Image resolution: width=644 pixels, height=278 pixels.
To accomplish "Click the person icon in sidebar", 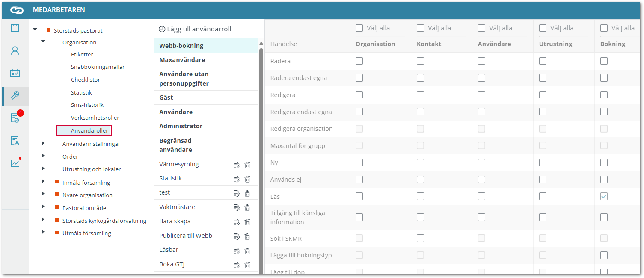I will pyautogui.click(x=15, y=51).
